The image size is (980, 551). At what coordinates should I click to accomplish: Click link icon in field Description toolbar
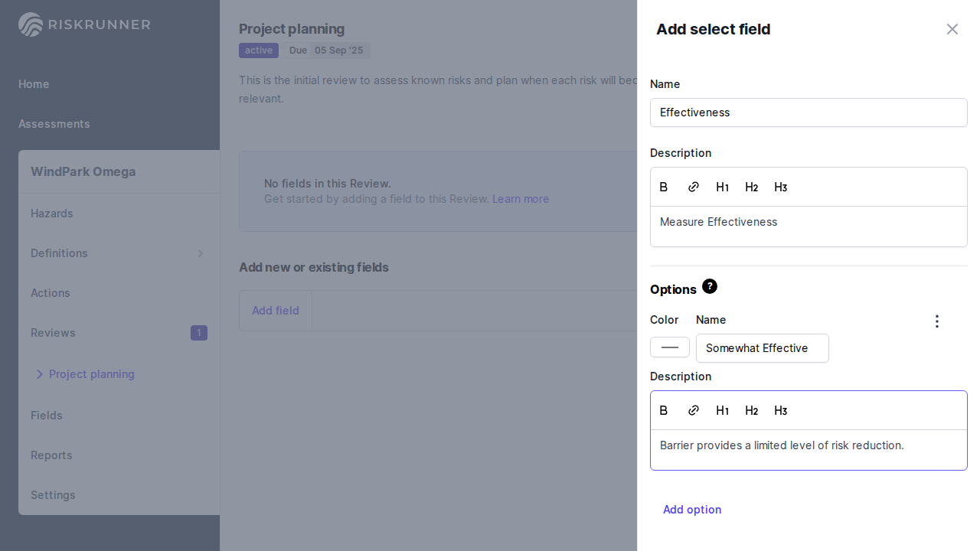point(694,187)
